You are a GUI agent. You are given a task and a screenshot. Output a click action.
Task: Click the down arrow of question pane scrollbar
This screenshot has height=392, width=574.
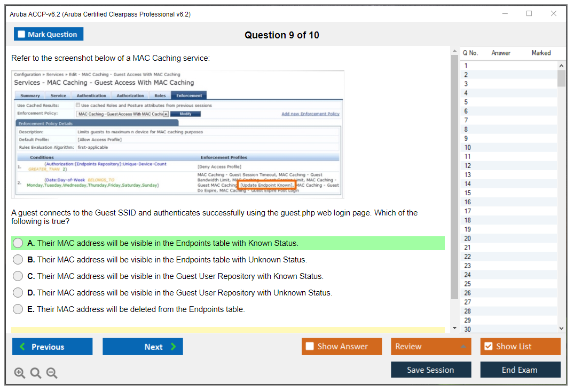pos(455,328)
